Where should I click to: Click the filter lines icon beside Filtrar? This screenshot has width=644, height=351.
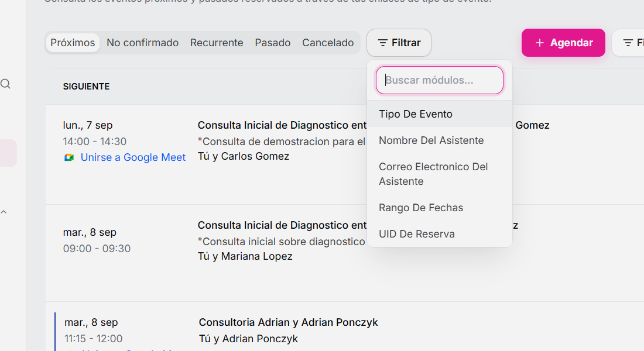[382, 43]
